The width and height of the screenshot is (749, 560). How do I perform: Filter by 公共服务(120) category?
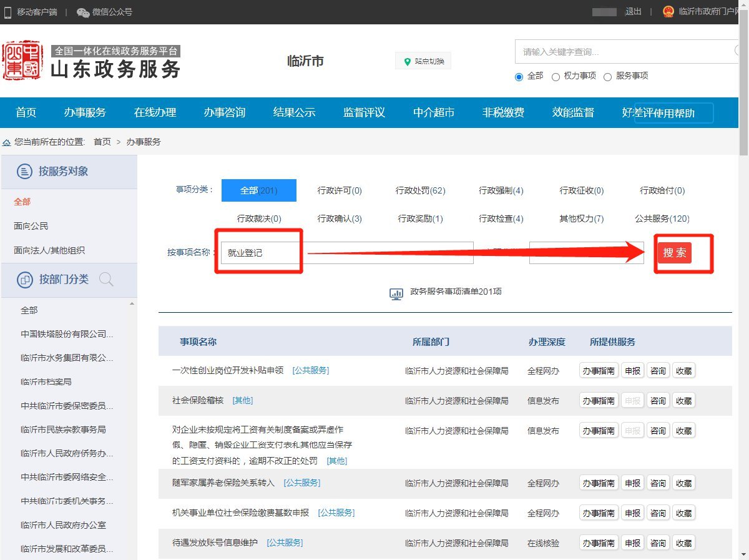pyautogui.click(x=662, y=219)
